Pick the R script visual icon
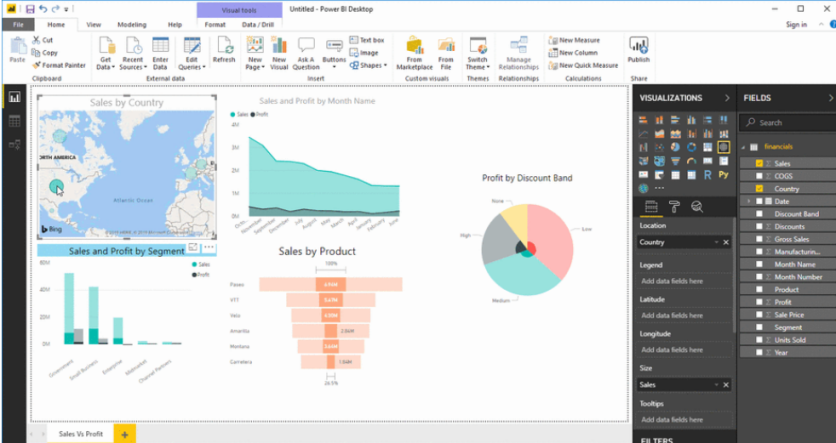836x443 pixels. [708, 175]
